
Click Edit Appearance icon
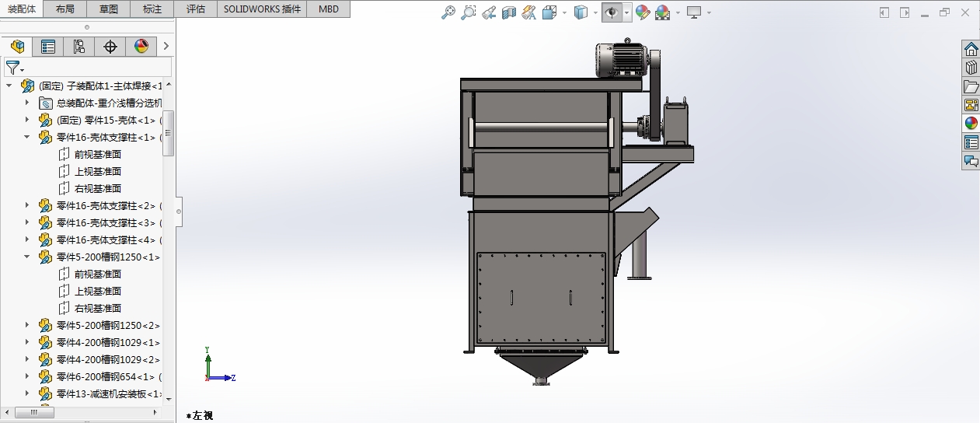coord(643,12)
